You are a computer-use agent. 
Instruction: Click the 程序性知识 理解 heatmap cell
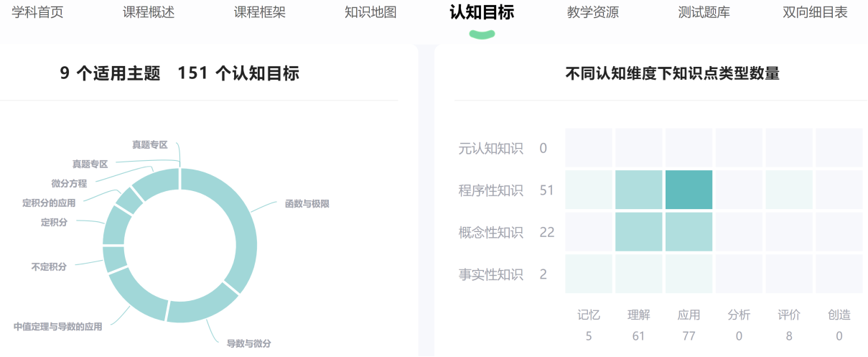pos(638,190)
